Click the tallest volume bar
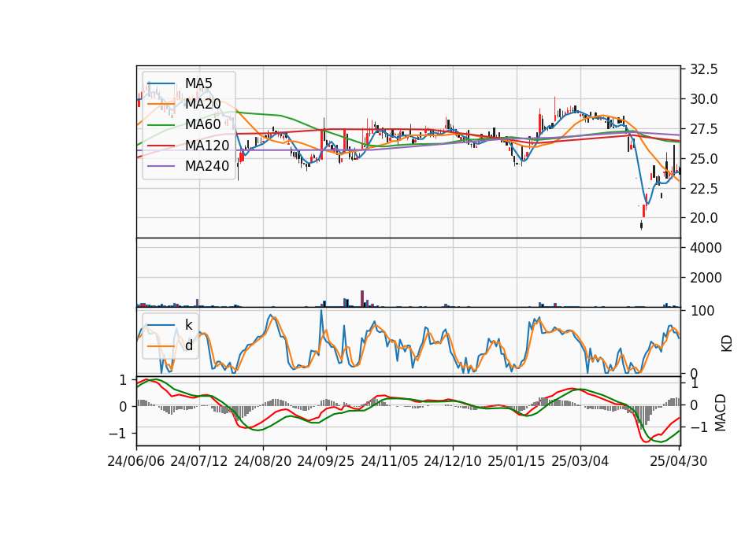756x543 pixels. pyautogui.click(x=362, y=299)
